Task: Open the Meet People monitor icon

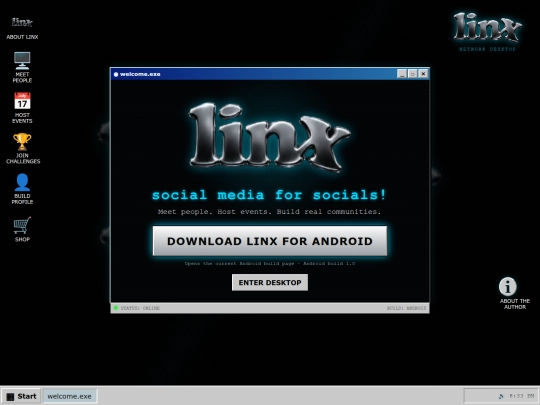Action: [x=22, y=67]
